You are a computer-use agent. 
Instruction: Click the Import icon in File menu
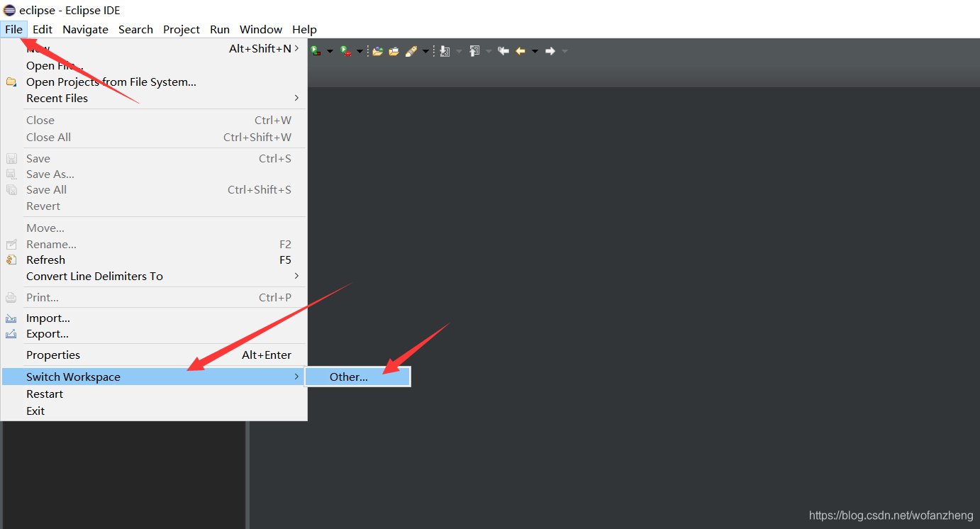11,318
